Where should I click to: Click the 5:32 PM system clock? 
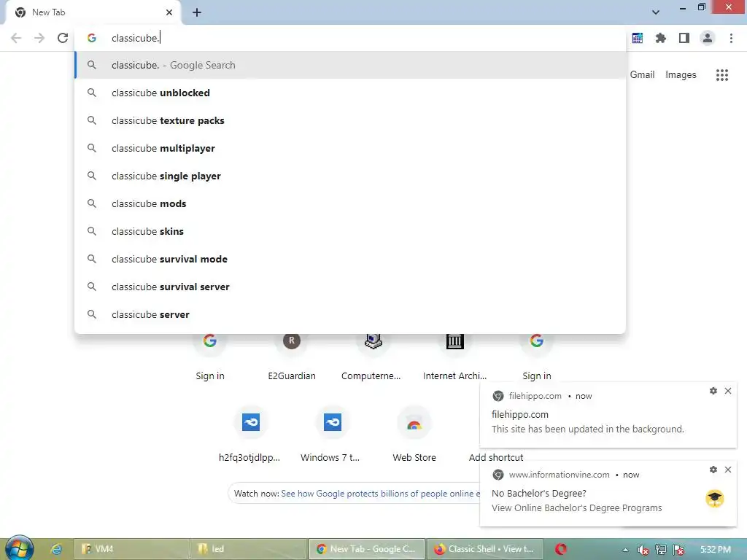tap(716, 550)
